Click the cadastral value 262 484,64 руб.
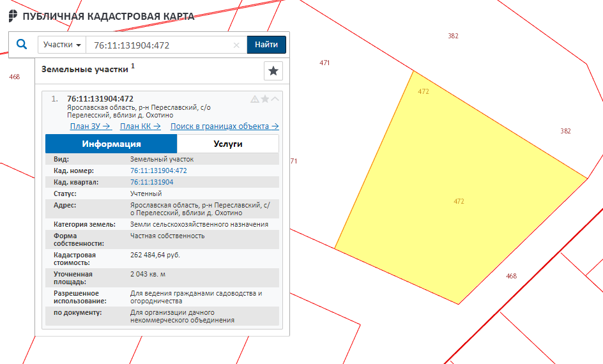603x364 pixels. click(155, 255)
